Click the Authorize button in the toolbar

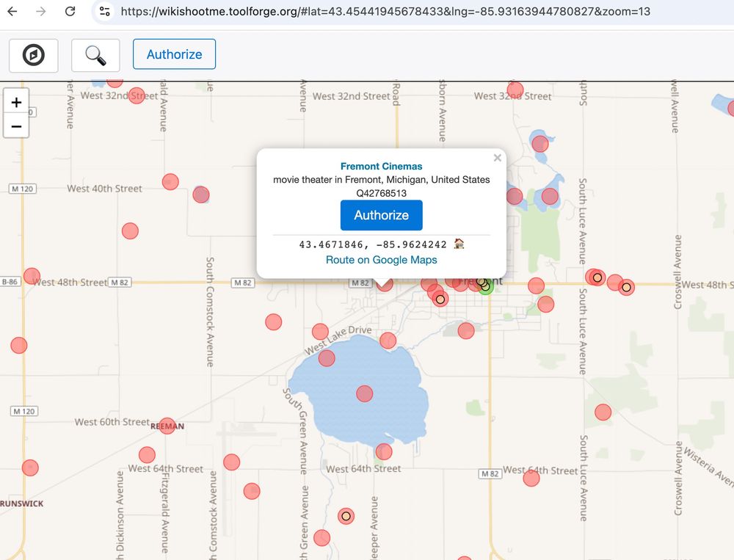(174, 54)
